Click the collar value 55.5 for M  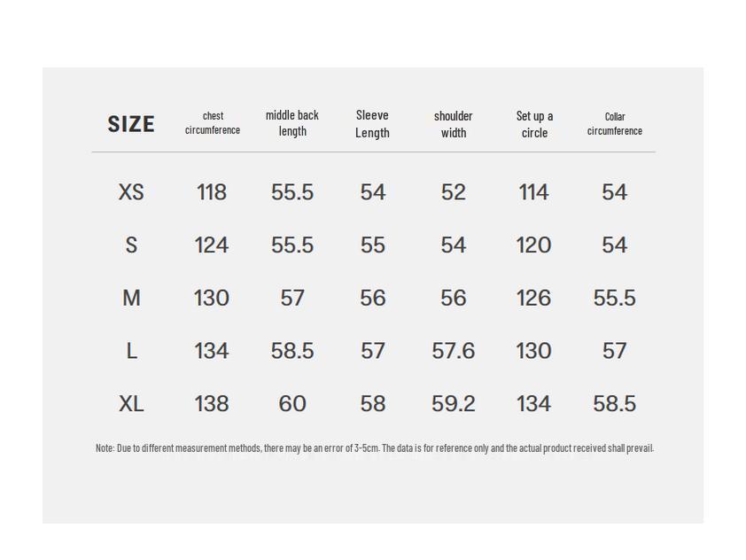pyautogui.click(x=614, y=299)
